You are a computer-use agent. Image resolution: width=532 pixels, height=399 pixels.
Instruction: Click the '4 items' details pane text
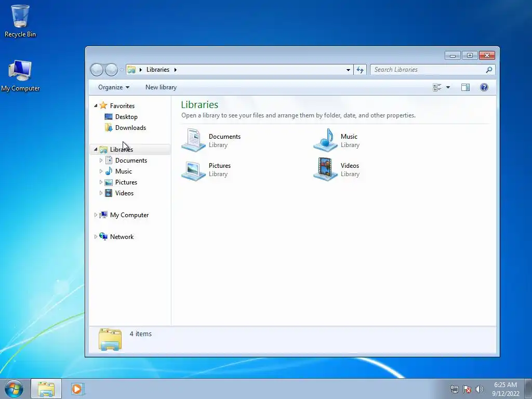140,334
